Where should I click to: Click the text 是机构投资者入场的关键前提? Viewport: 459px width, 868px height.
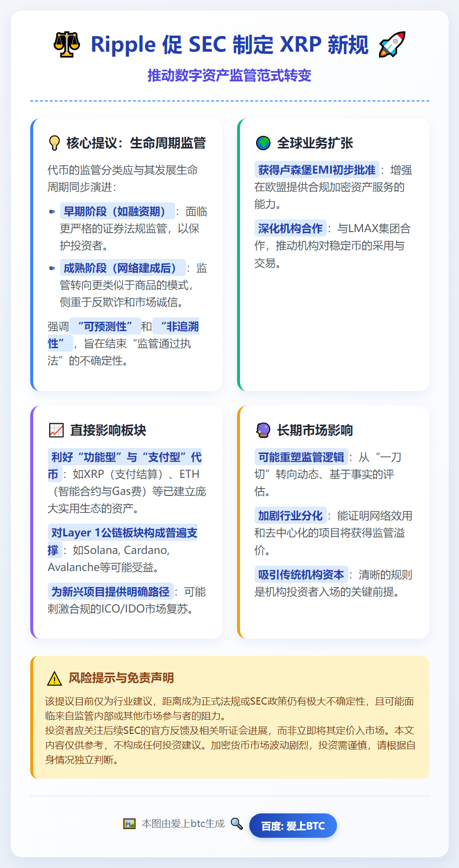(327, 592)
